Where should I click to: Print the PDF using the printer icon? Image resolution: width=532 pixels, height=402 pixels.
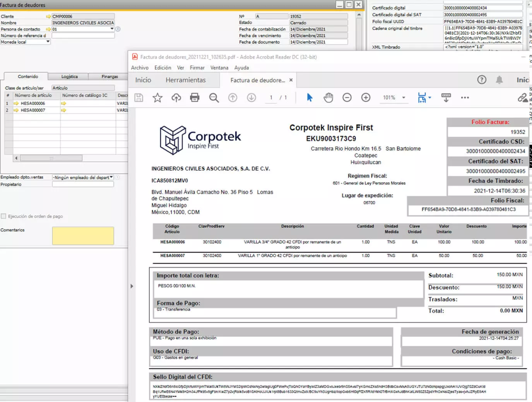pyautogui.click(x=195, y=98)
